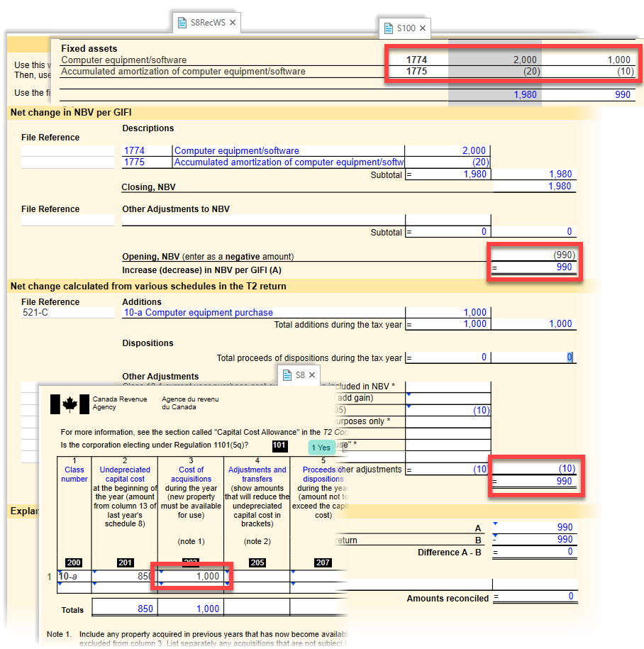Switch to the S100 tab
This screenshot has width=644, height=649.
click(x=405, y=28)
